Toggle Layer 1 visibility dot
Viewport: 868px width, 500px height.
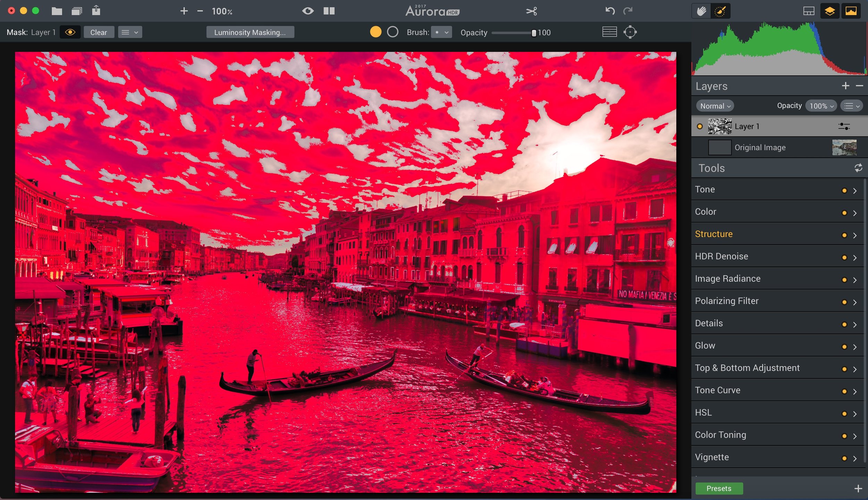click(x=700, y=126)
